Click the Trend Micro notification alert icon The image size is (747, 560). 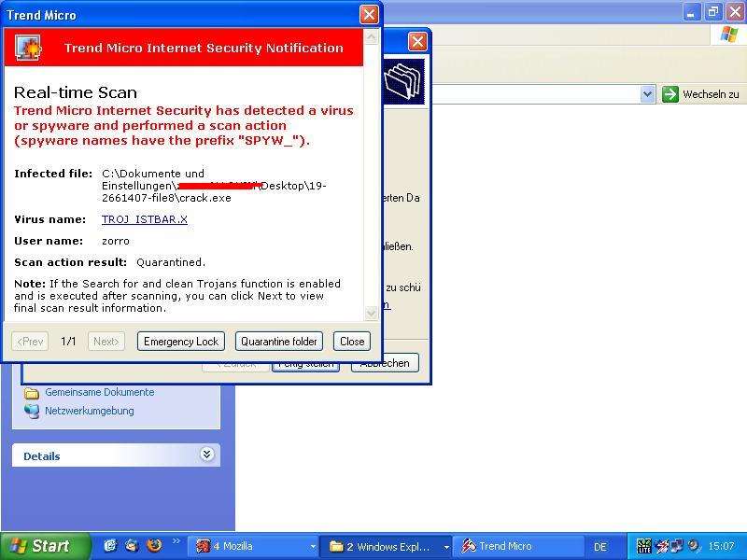click(28, 48)
